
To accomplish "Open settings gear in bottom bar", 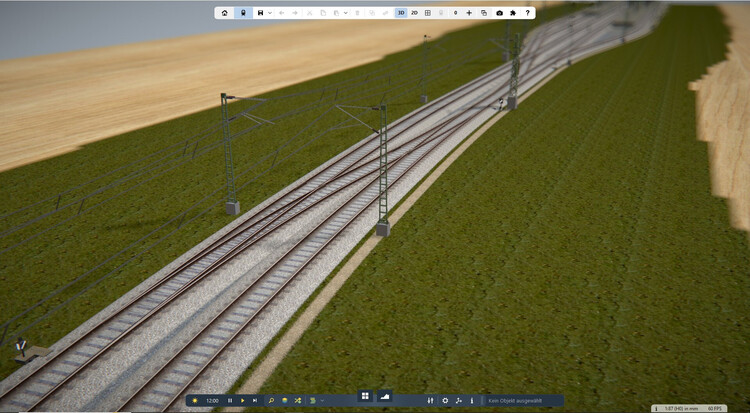I will coord(445,401).
